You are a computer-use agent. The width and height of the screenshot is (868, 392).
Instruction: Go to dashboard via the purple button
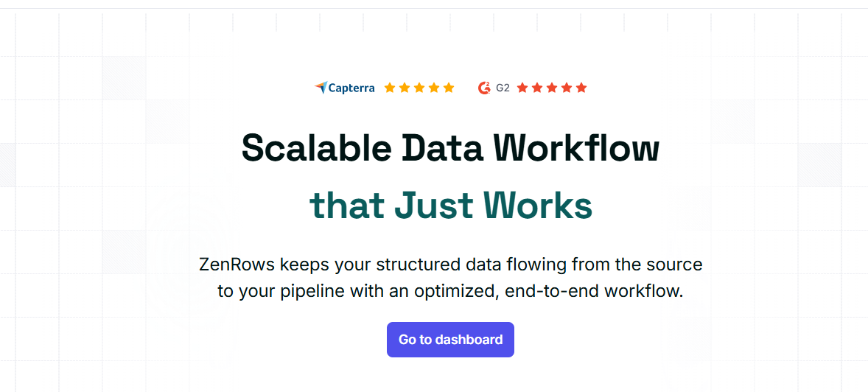pyautogui.click(x=450, y=340)
